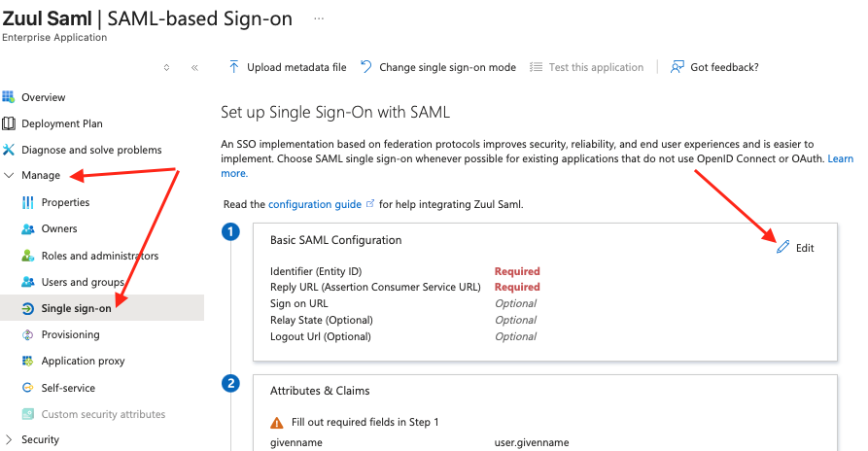Open Application proxy icon
Image resolution: width=868 pixels, height=451 pixels.
coord(28,361)
